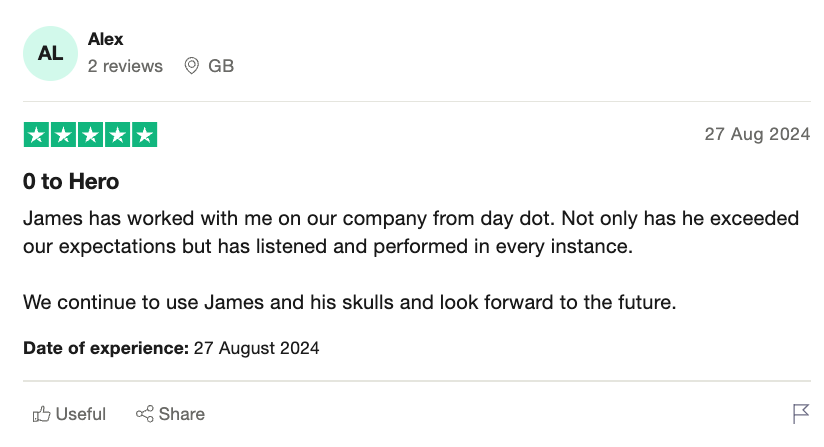The height and width of the screenshot is (447, 824).
Task: View Alex's 2 reviews count
Action: [125, 66]
